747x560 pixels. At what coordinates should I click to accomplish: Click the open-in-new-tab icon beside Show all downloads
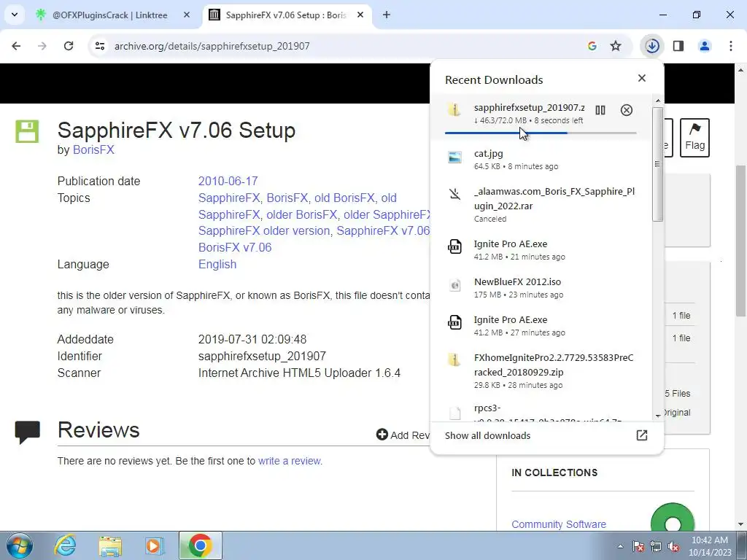642,435
